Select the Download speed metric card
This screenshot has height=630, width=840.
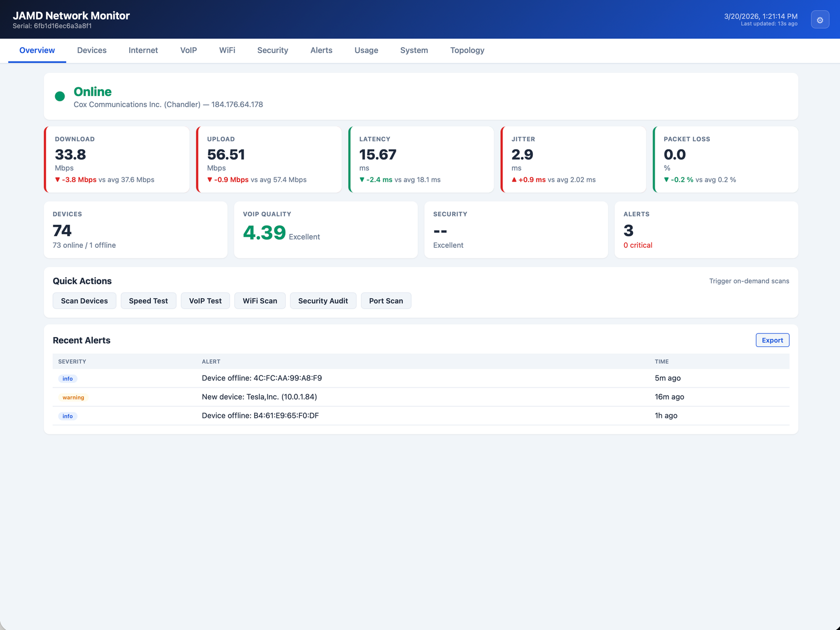click(x=117, y=159)
